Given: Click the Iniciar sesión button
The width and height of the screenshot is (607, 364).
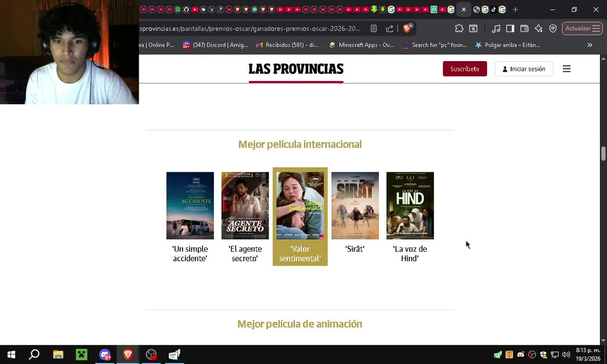Looking at the screenshot, I should 524,69.
